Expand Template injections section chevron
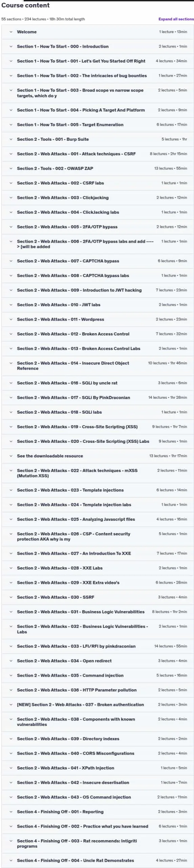This screenshot has height=868, width=194. pos(11,490)
